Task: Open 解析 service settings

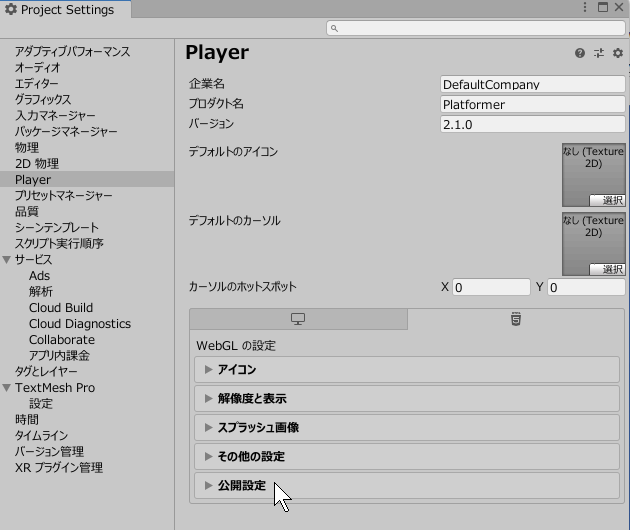Action: click(x=41, y=292)
